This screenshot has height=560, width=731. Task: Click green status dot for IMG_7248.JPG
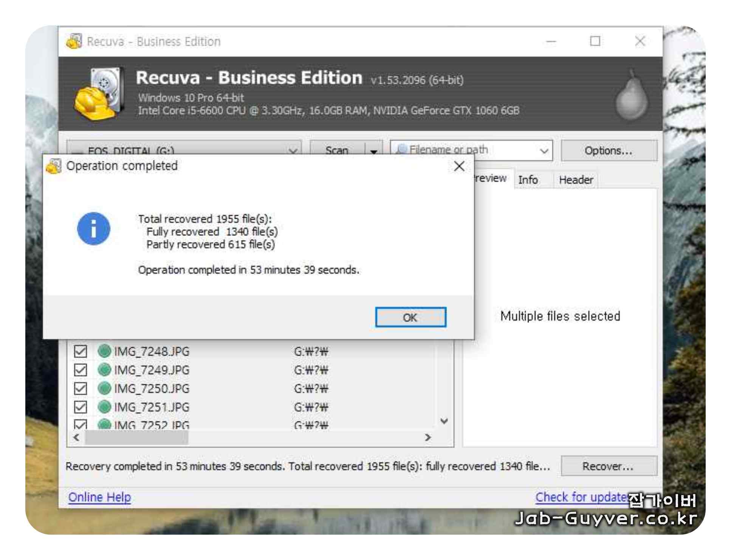[104, 351]
